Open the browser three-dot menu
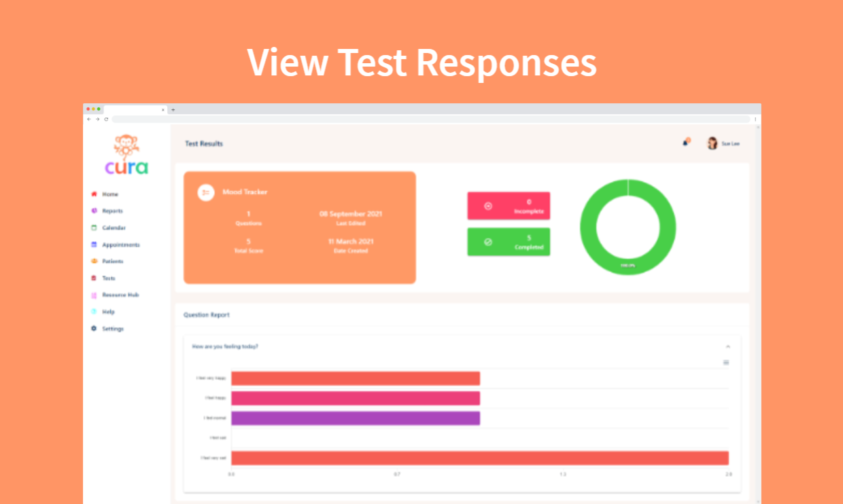This screenshot has width=843, height=504. point(755,119)
